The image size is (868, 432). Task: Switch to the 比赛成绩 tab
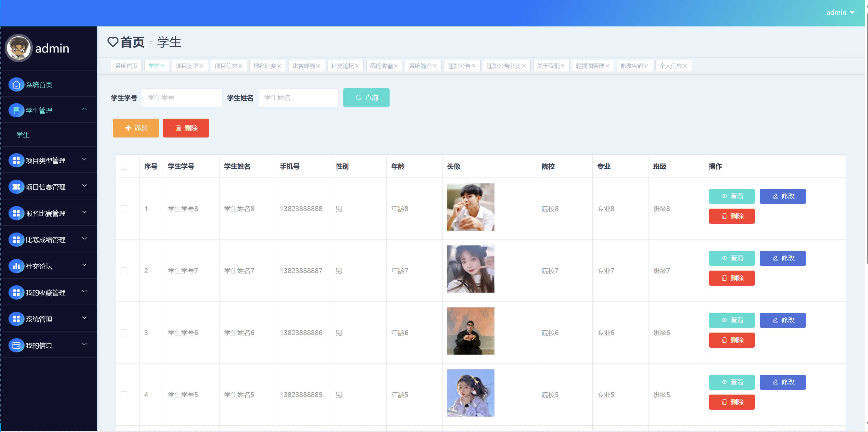tap(303, 66)
